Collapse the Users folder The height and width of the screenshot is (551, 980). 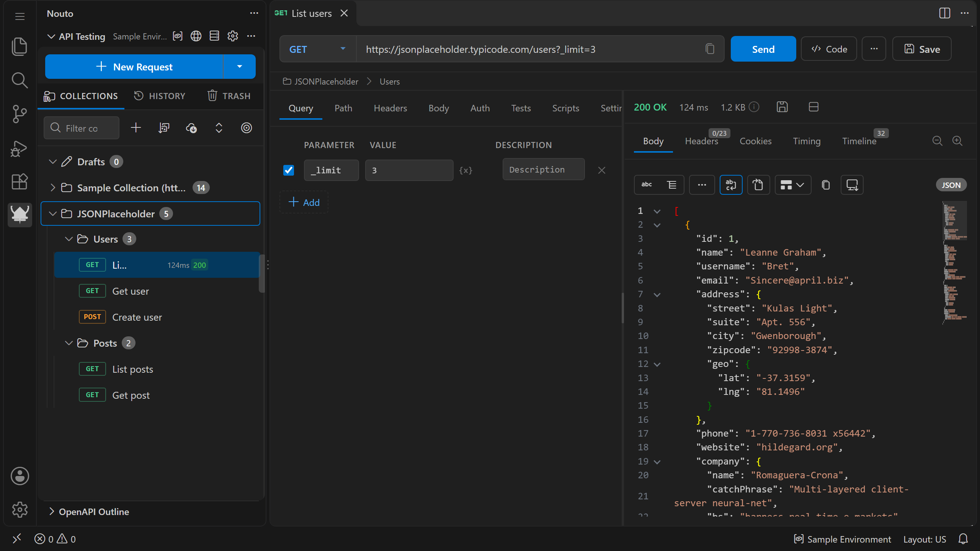pos(69,239)
